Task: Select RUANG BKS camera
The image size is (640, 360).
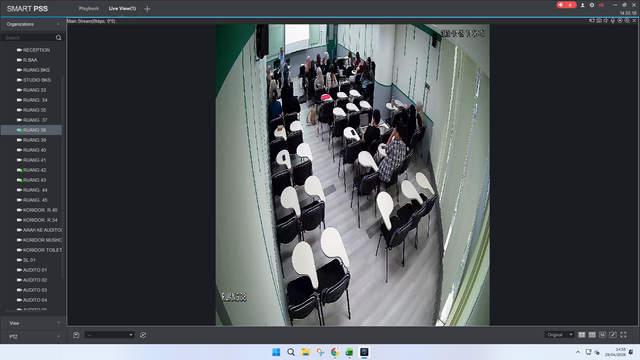Action: coord(33,70)
